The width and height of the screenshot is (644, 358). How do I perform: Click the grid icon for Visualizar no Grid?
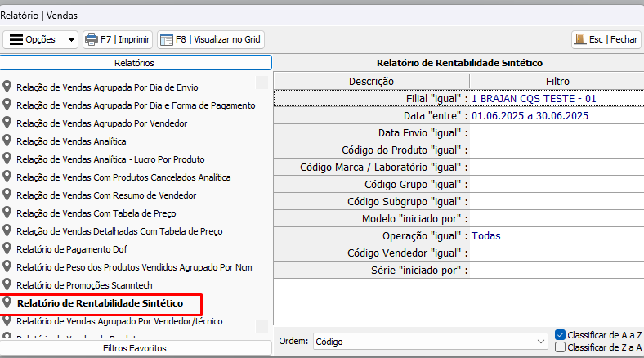pyautogui.click(x=166, y=38)
